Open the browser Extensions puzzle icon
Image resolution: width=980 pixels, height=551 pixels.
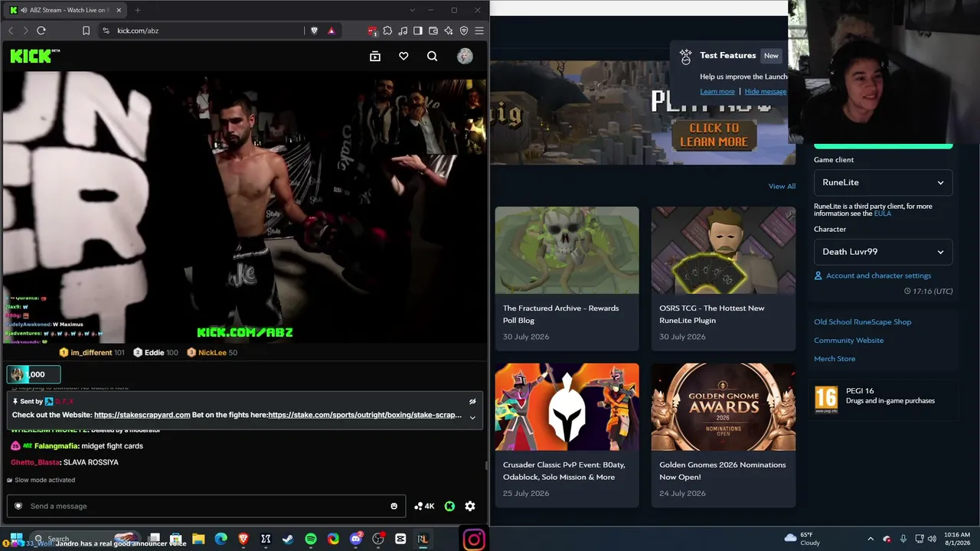pyautogui.click(x=387, y=31)
